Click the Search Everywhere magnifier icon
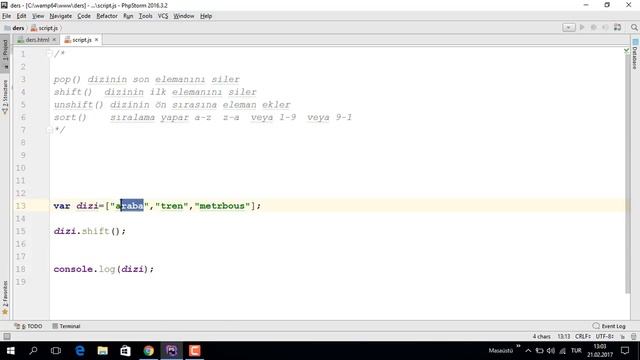The image size is (640, 360). [x=634, y=27]
